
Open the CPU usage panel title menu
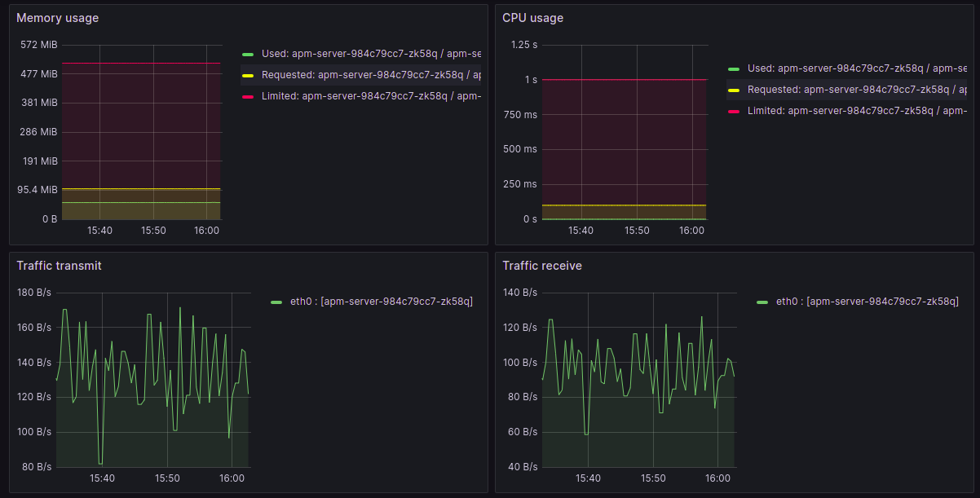tap(532, 18)
